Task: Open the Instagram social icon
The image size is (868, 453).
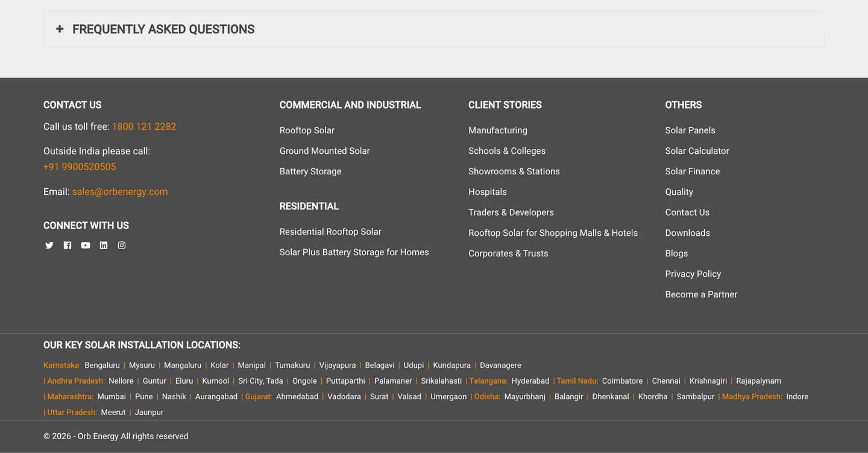Action: pos(122,246)
